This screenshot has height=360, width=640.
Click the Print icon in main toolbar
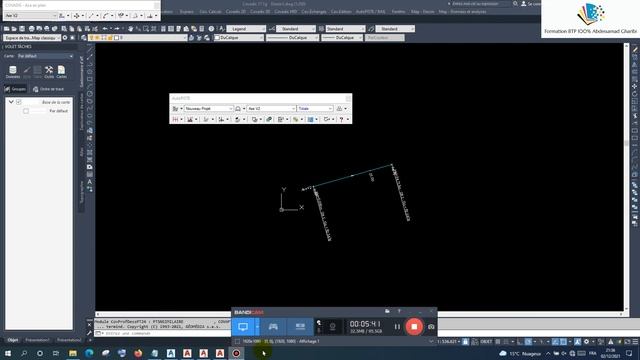pos(31,29)
